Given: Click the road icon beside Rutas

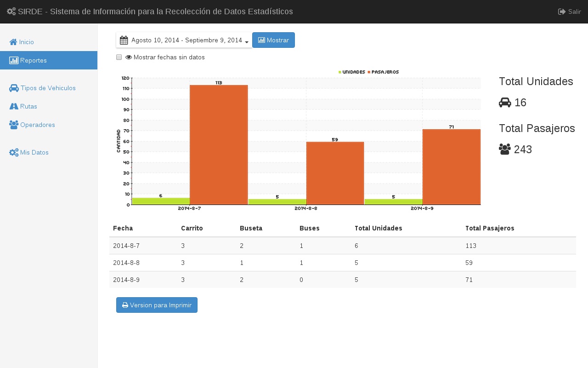Looking at the screenshot, I should coord(14,106).
